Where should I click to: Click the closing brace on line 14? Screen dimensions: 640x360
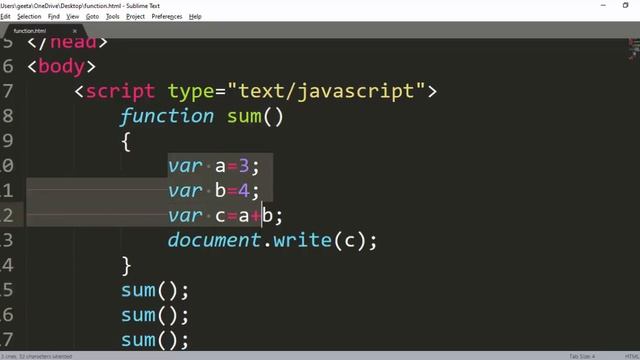(126, 266)
